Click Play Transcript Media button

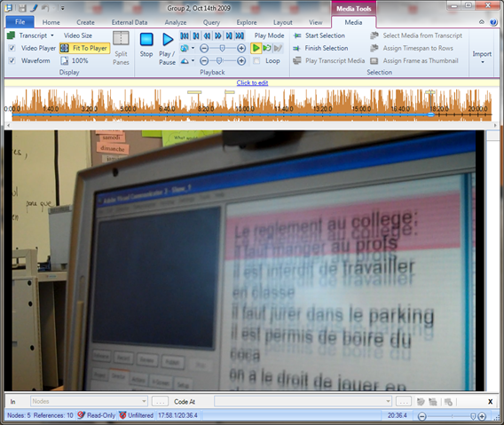tap(329, 60)
